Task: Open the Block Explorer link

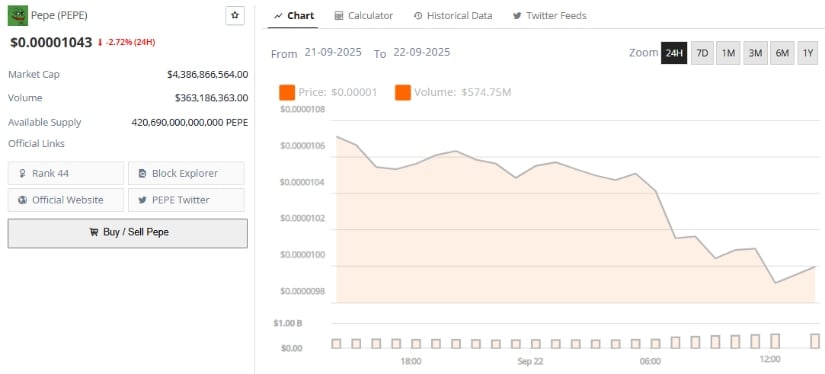Action: tap(186, 173)
